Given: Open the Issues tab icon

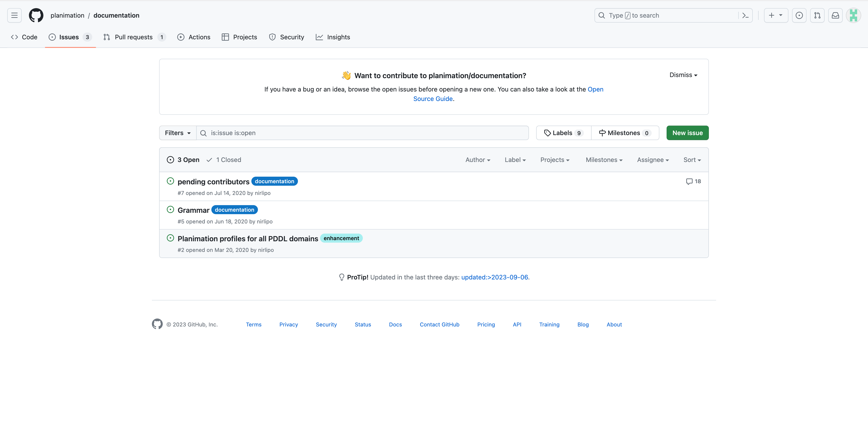Looking at the screenshot, I should (52, 37).
